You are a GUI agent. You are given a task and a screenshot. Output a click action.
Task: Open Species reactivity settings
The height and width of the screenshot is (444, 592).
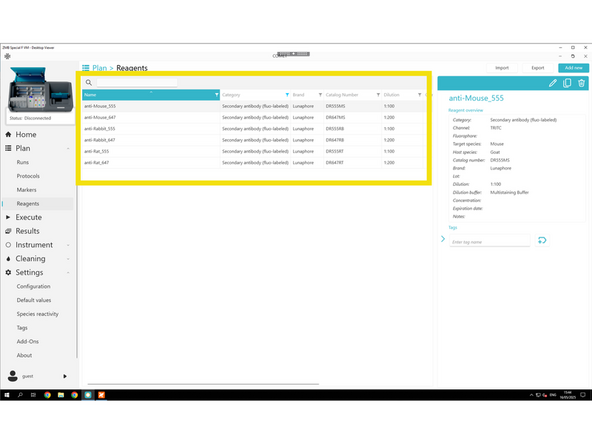click(37, 314)
